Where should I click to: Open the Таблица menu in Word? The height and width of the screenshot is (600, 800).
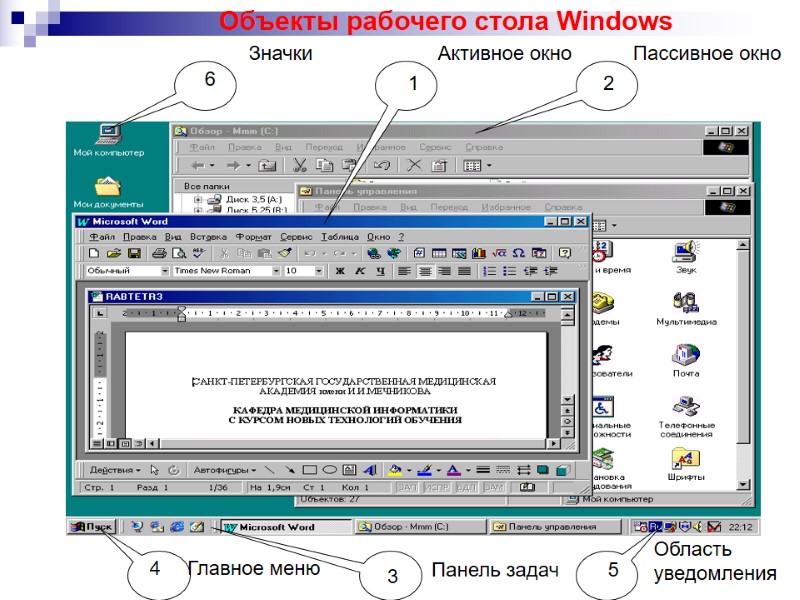339,236
